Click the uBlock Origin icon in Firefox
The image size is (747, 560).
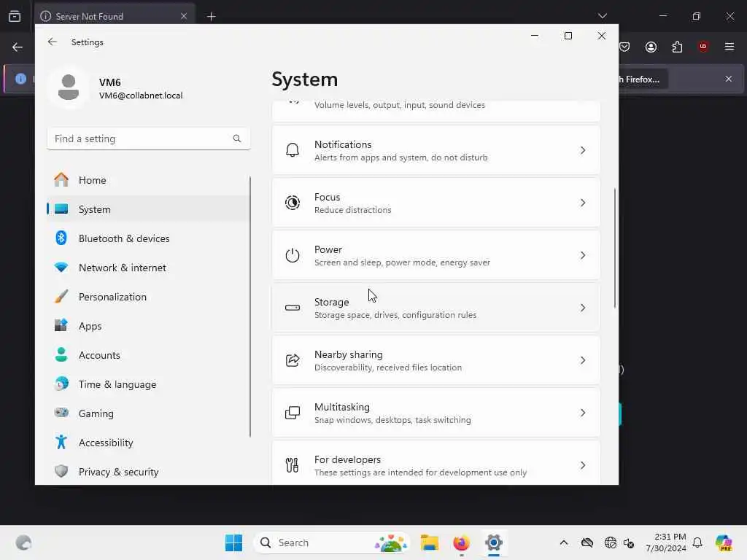point(703,47)
